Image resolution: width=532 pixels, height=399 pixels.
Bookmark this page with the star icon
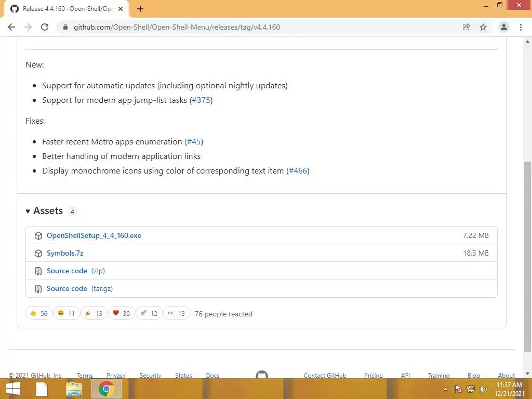pyautogui.click(x=483, y=27)
